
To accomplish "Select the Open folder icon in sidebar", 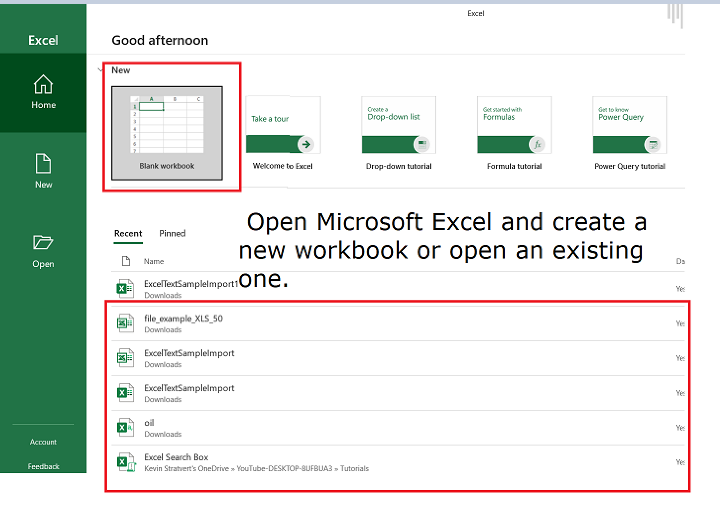I will point(43,242).
